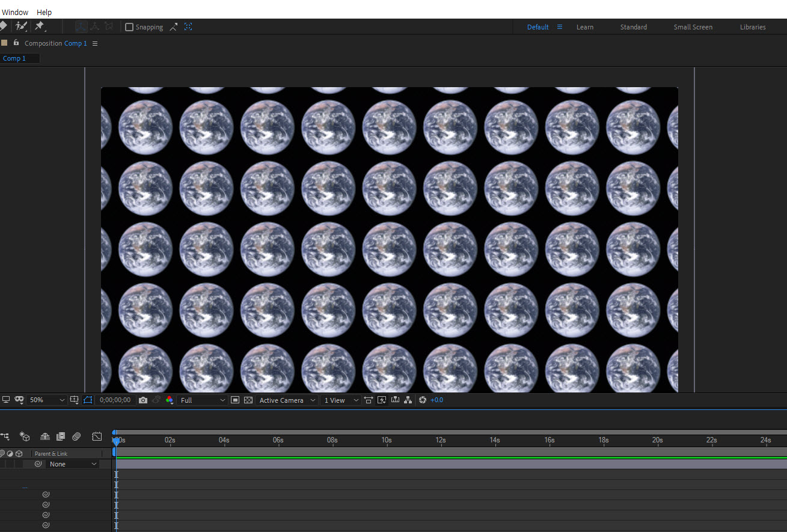Click the +0.0 exposure value

(437, 400)
